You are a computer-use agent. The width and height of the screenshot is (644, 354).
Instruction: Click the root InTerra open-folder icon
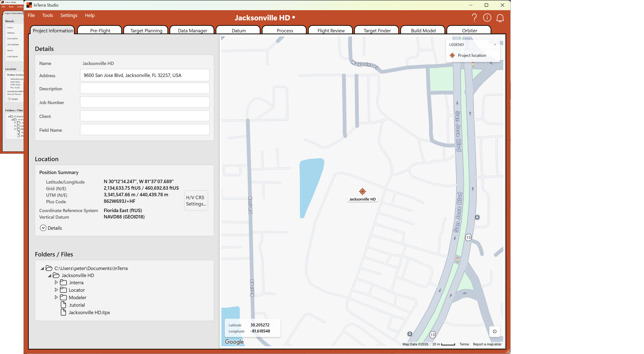pyautogui.click(x=49, y=268)
